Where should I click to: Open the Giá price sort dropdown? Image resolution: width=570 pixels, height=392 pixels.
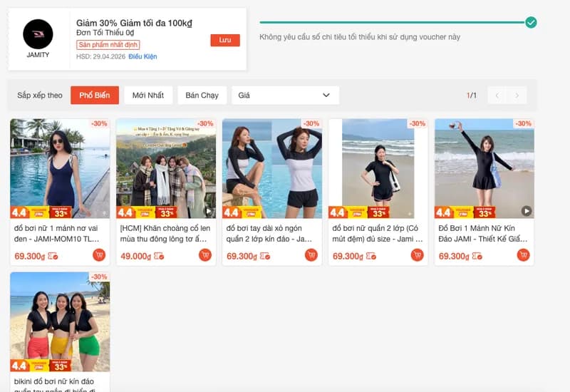[284, 96]
